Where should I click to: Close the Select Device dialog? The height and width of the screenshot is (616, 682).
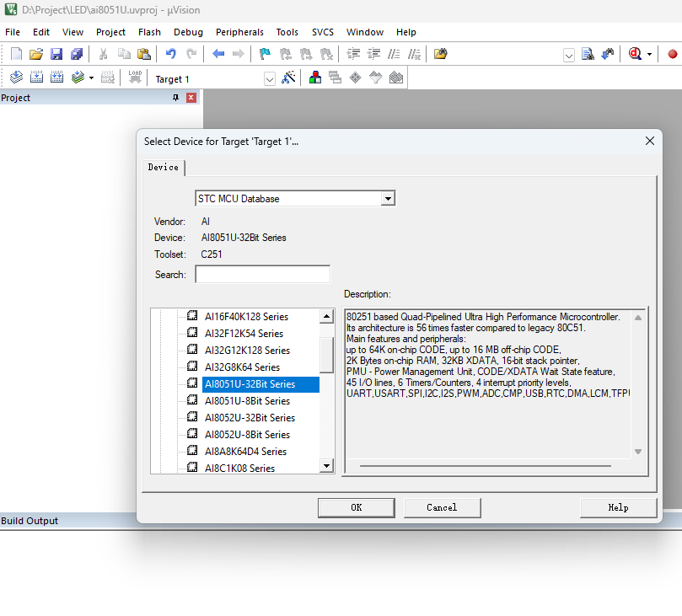650,141
